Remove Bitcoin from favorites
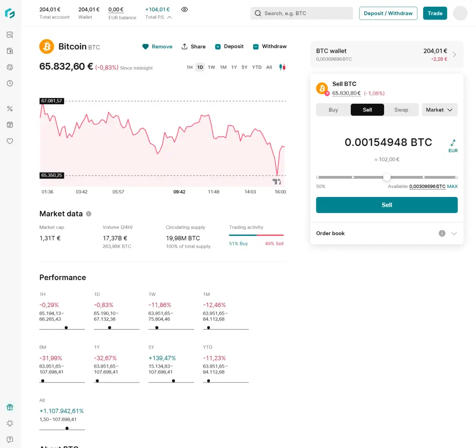 [x=157, y=46]
